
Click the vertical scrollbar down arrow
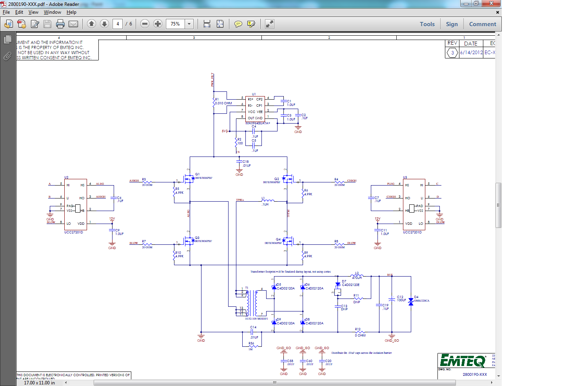498,376
